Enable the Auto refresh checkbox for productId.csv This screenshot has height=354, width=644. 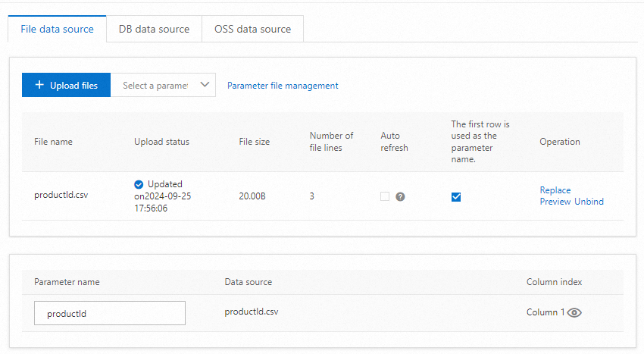click(x=385, y=196)
